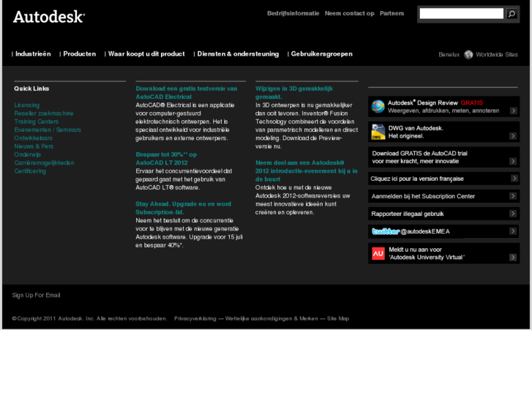Click @autodeskEMEA twitter handle
The height and width of the screenshot is (399, 532).
click(x=425, y=231)
